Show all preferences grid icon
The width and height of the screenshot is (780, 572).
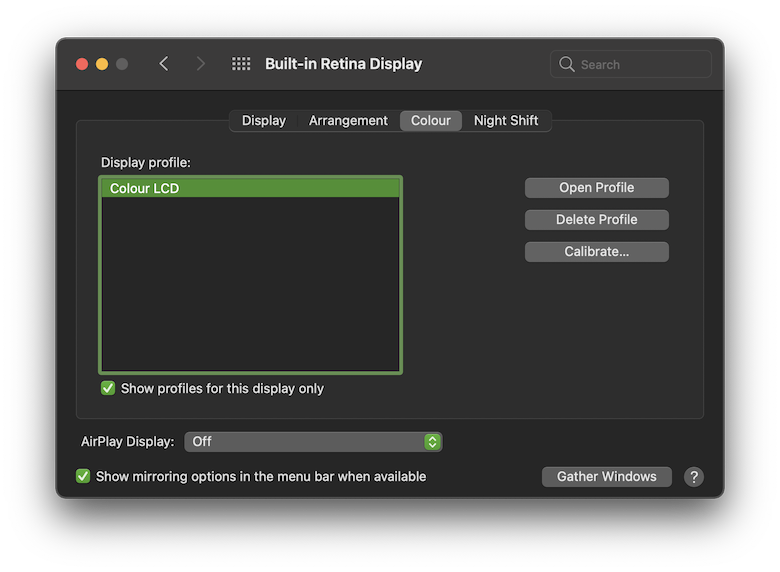(x=241, y=64)
